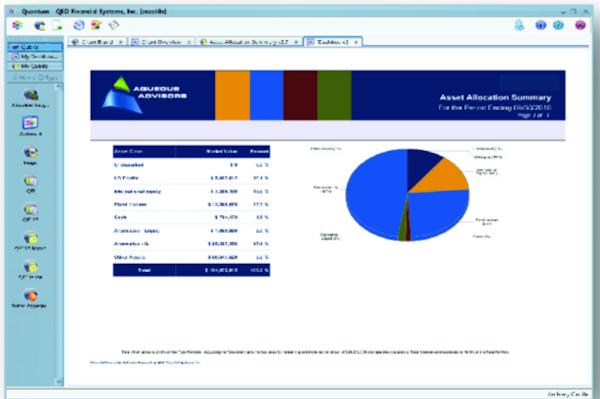Open help with the question mark icon

pyautogui.click(x=558, y=26)
